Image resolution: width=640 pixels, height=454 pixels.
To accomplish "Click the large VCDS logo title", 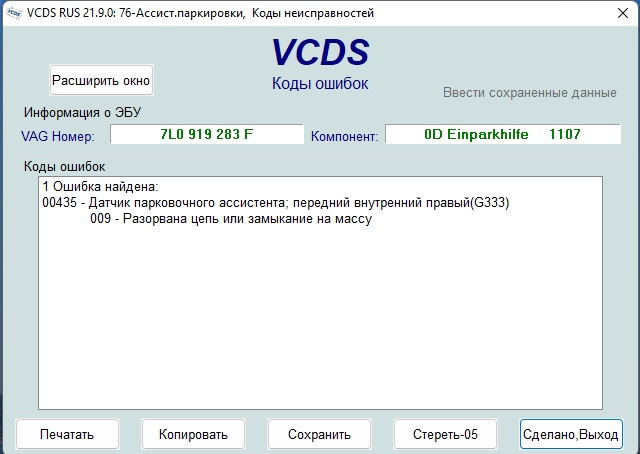I will (x=320, y=52).
